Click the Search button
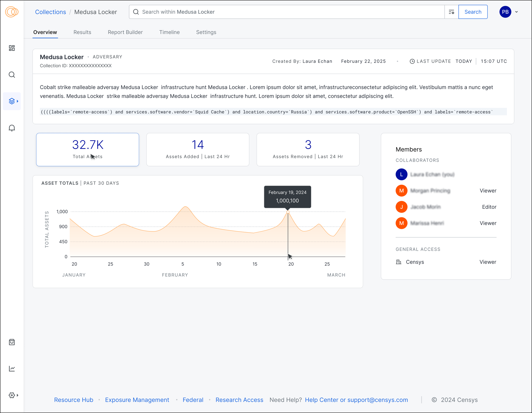 click(x=473, y=12)
